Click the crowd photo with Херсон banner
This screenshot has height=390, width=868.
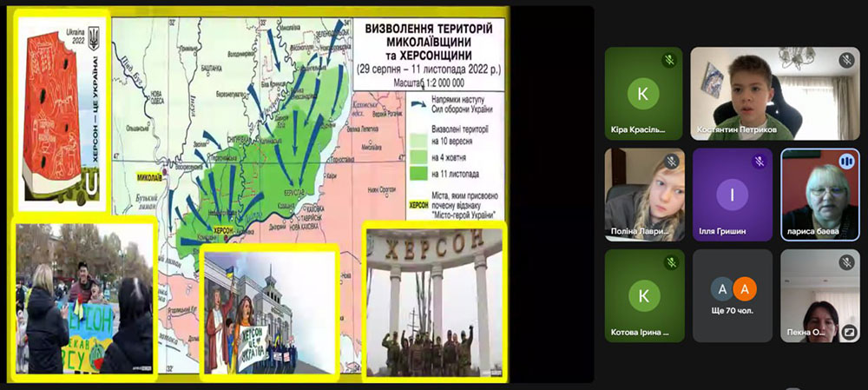point(83,299)
